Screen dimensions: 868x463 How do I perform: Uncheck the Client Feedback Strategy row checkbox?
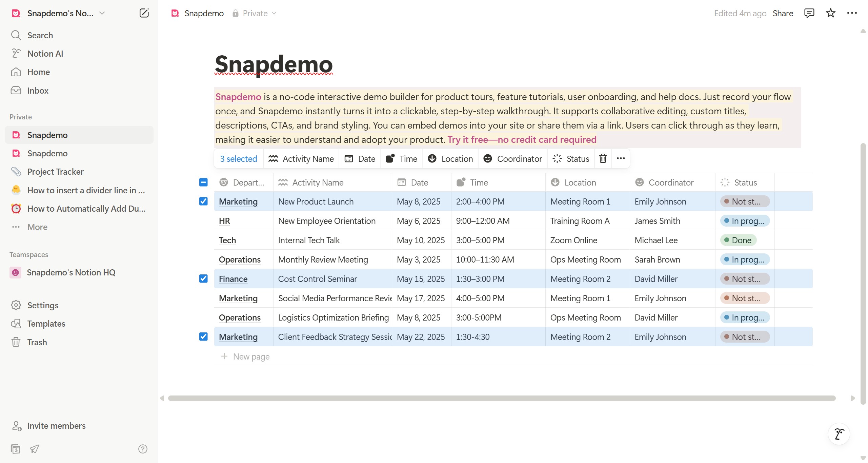tap(203, 336)
